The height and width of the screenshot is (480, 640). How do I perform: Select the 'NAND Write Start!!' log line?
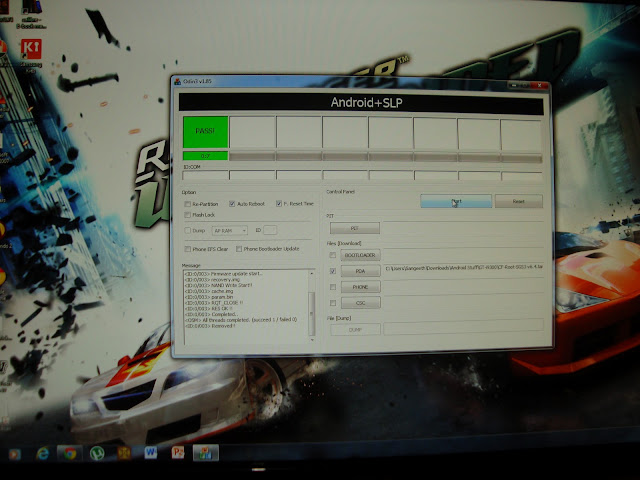click(x=218, y=285)
